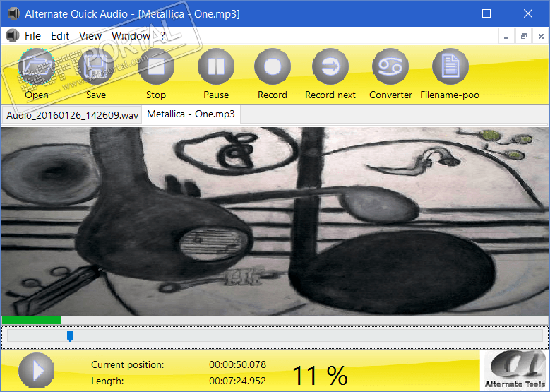This screenshot has width=550, height=392.
Task: Open the Filename-pool icon
Action: (x=450, y=66)
